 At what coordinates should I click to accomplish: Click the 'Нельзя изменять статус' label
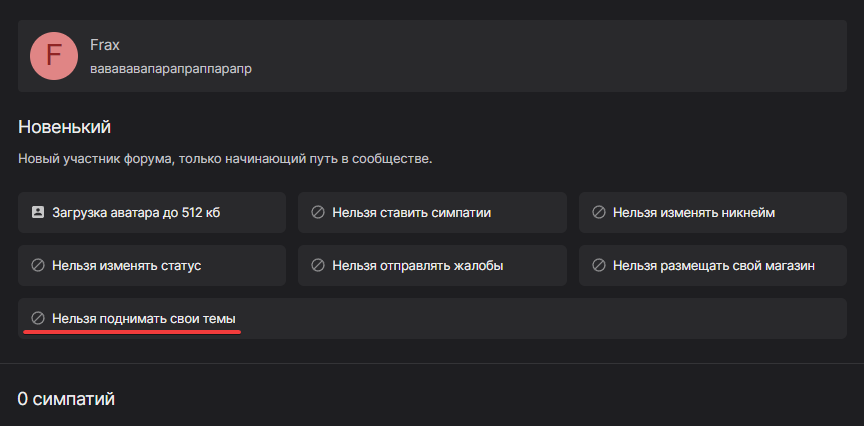point(127,265)
